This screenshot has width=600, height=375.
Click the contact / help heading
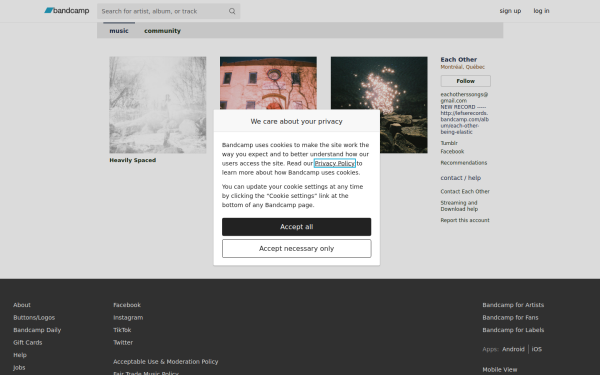(x=461, y=178)
